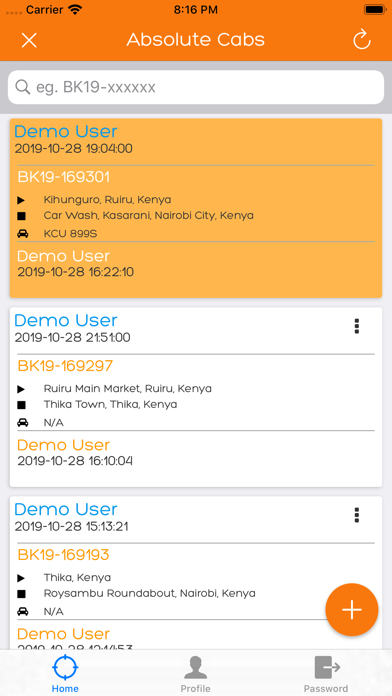392x696 pixels.
Task: Click the booking search field
Action: pos(196,87)
